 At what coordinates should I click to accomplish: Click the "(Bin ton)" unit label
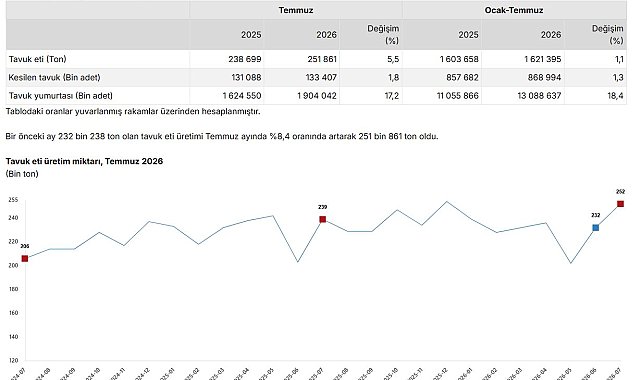tap(22, 174)
